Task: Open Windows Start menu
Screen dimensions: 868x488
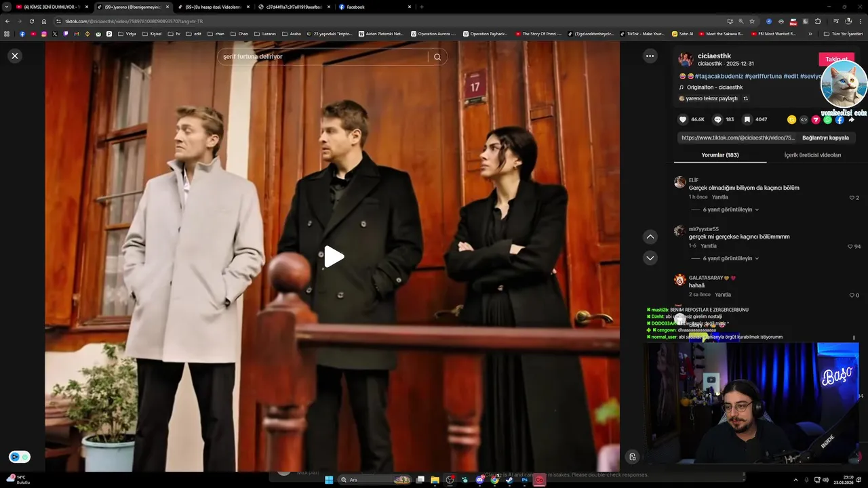Action: point(329,480)
